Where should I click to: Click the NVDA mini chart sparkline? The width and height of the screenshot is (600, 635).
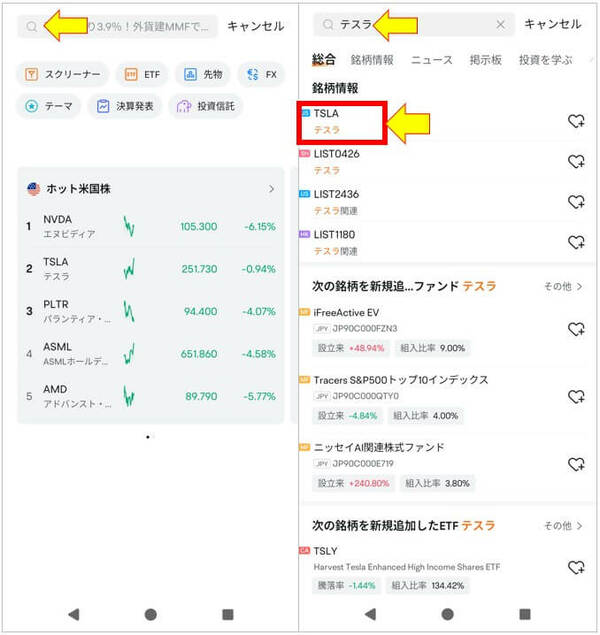tap(129, 226)
